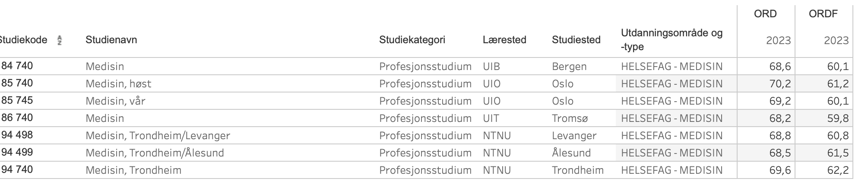Select Medisin, høst study name
868x185 pixels.
tap(118, 83)
